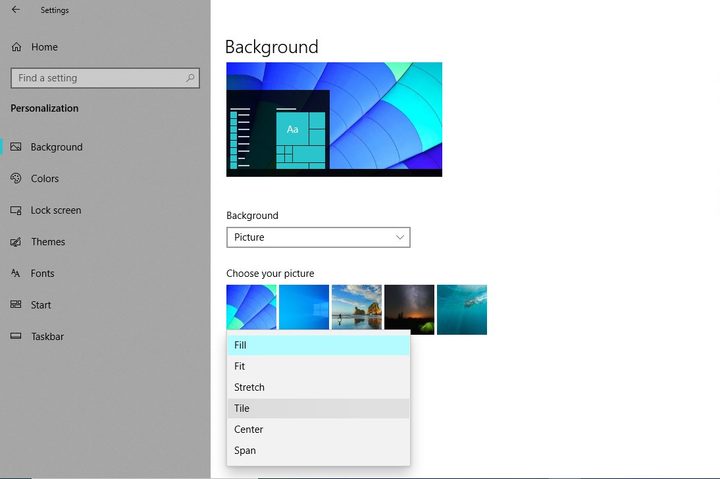
Task: Click the search magnifier icon
Action: (190, 78)
